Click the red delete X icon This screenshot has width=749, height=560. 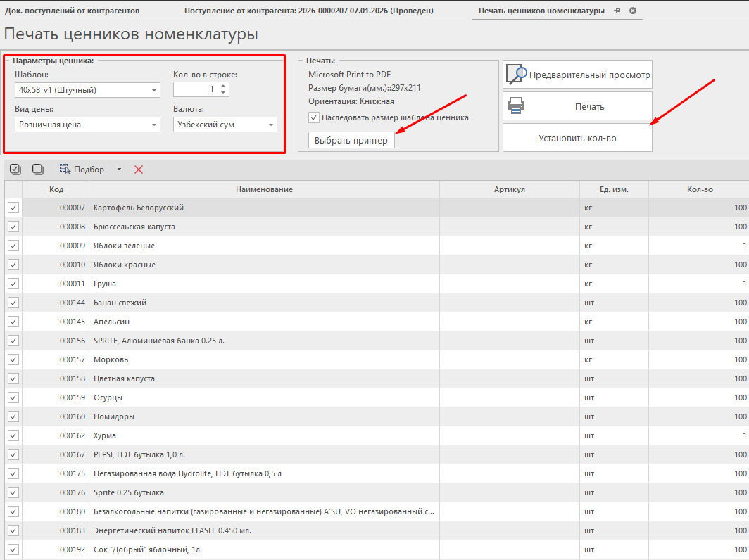point(139,170)
